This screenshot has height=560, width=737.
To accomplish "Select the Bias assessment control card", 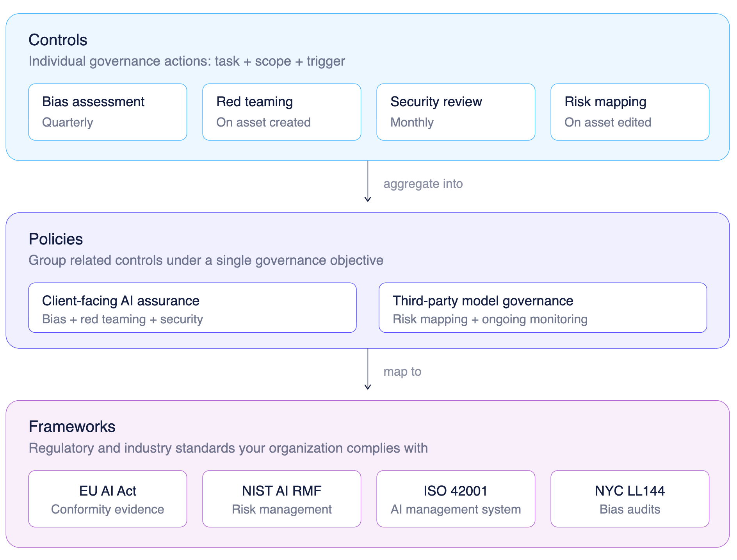I will (108, 112).
